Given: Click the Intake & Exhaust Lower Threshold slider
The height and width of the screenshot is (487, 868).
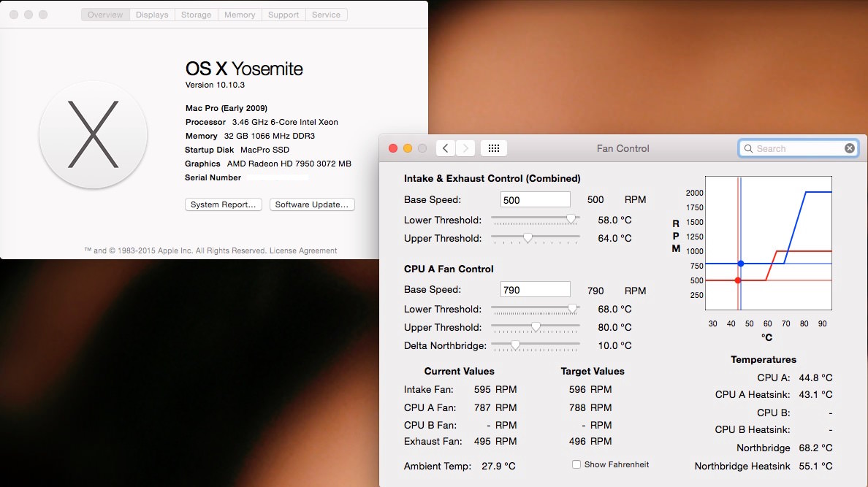Looking at the screenshot, I should tap(536, 220).
